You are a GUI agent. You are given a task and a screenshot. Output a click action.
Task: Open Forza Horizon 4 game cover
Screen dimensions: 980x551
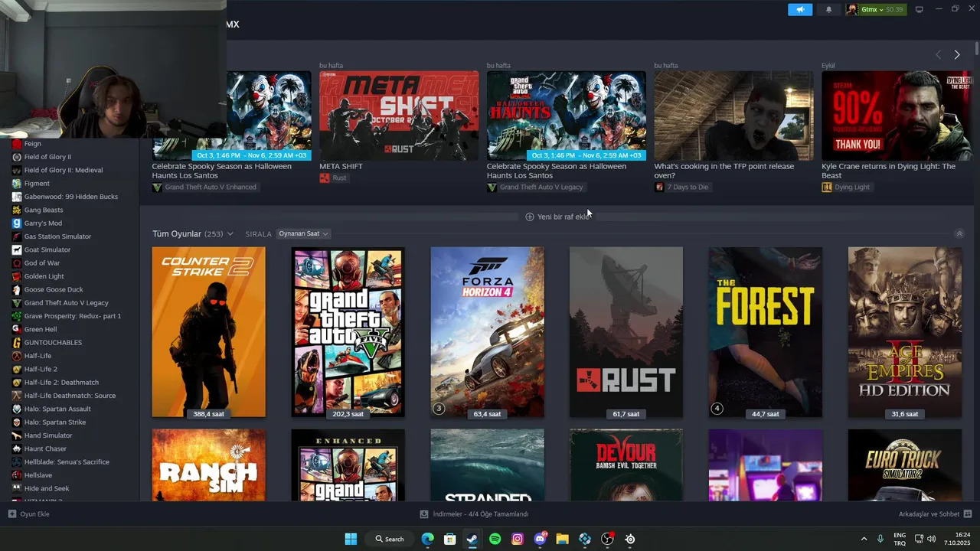click(x=487, y=332)
